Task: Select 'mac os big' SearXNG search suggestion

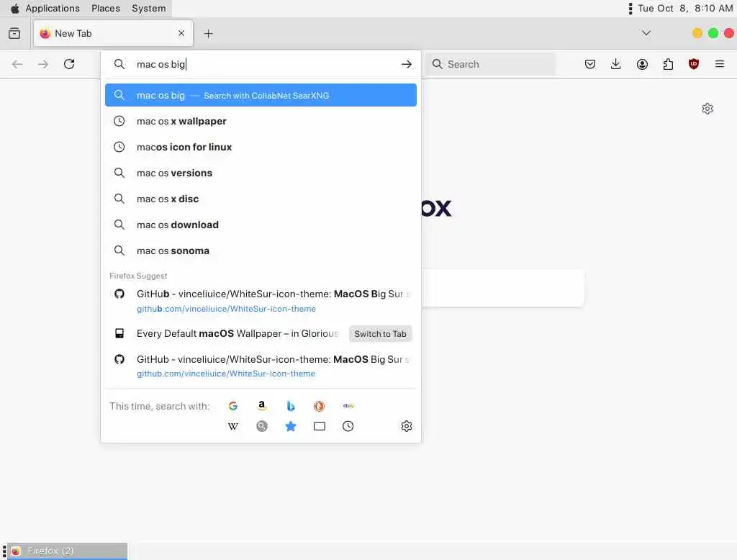Action: tap(261, 95)
